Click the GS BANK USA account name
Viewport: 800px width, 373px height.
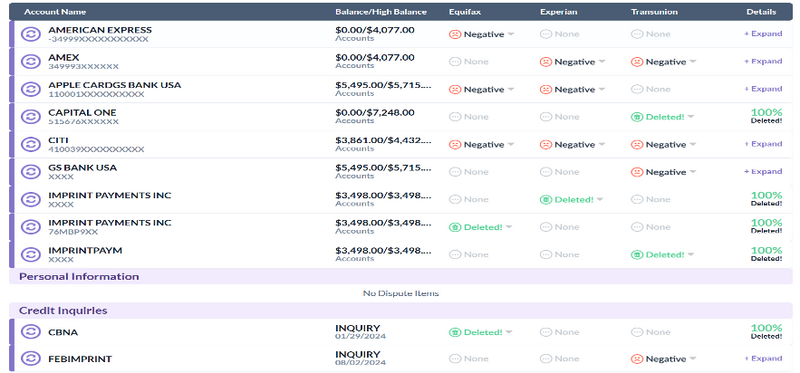pos(83,167)
